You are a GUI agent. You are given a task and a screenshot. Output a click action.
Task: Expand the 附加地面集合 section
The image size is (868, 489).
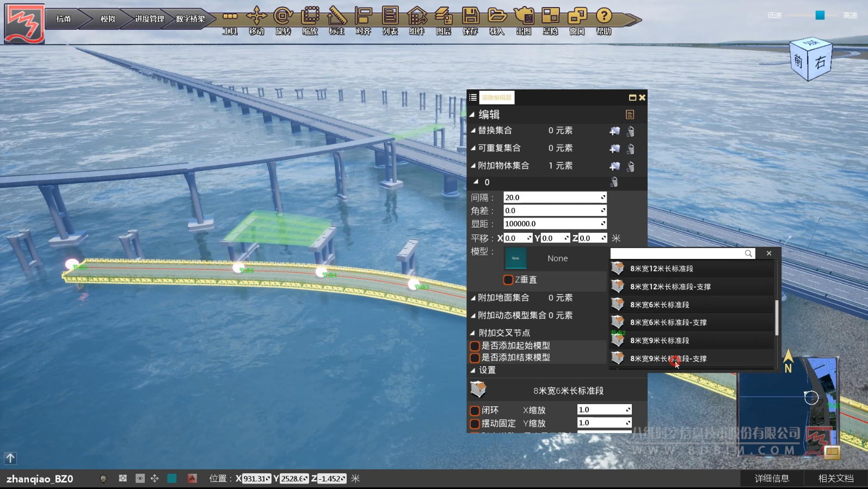coord(473,298)
